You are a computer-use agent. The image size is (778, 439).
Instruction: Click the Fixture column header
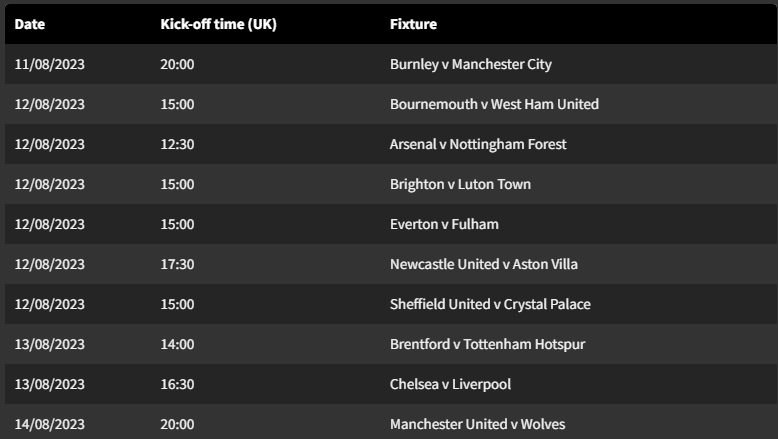pos(413,24)
